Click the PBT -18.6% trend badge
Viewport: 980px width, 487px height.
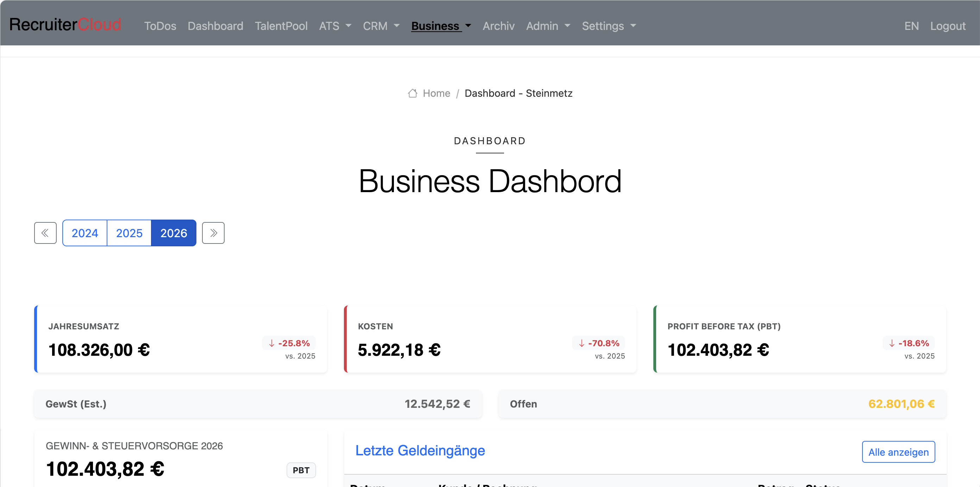[909, 343]
